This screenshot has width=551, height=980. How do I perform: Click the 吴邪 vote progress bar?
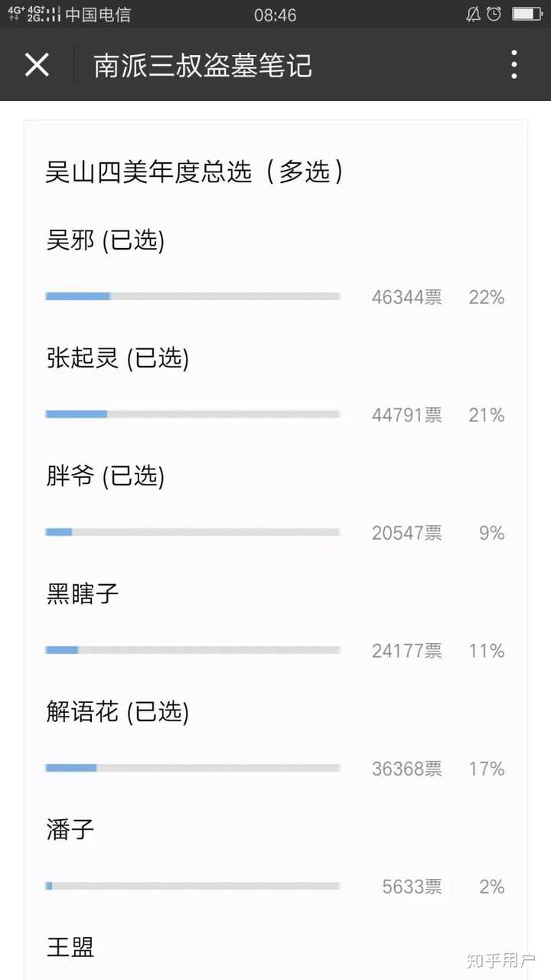193,296
